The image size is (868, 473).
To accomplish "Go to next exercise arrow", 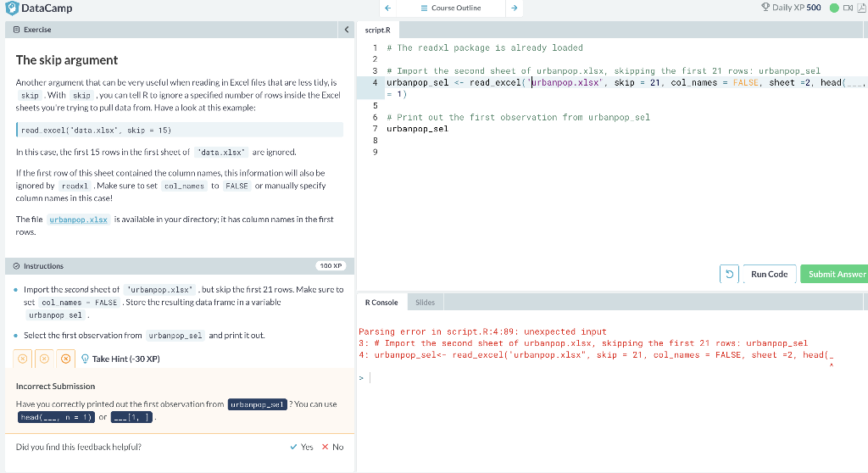I will 515,8.
